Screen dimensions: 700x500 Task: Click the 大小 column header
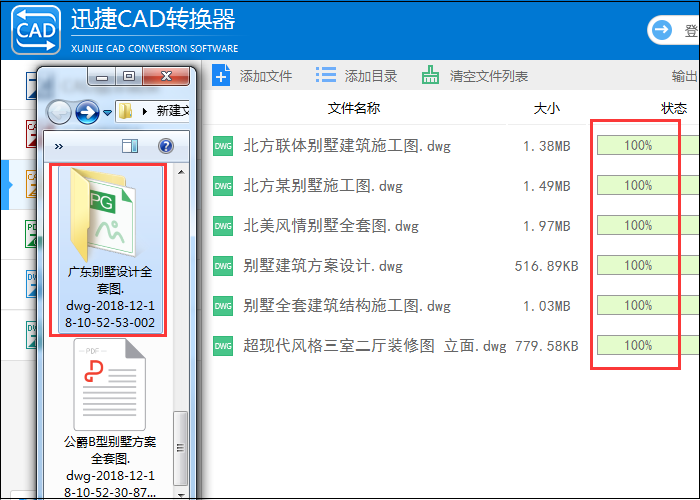click(547, 108)
